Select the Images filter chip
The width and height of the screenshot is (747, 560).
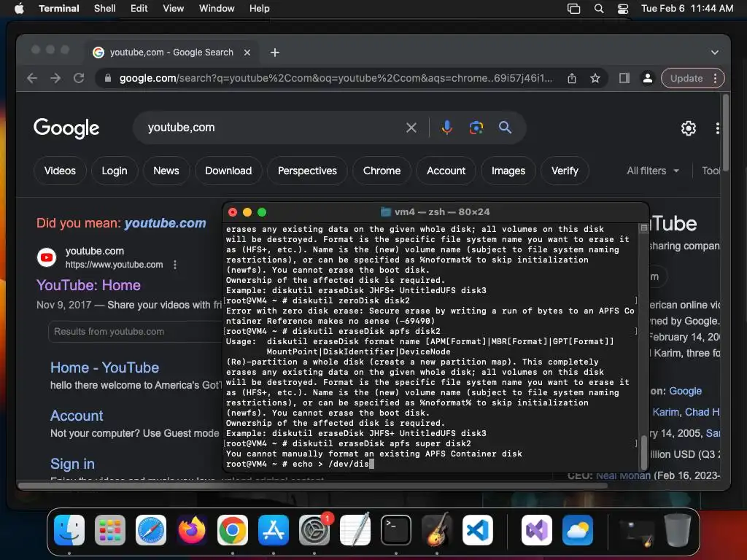point(508,171)
